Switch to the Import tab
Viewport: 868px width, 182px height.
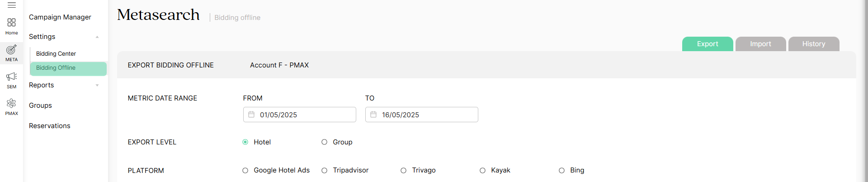click(761, 44)
